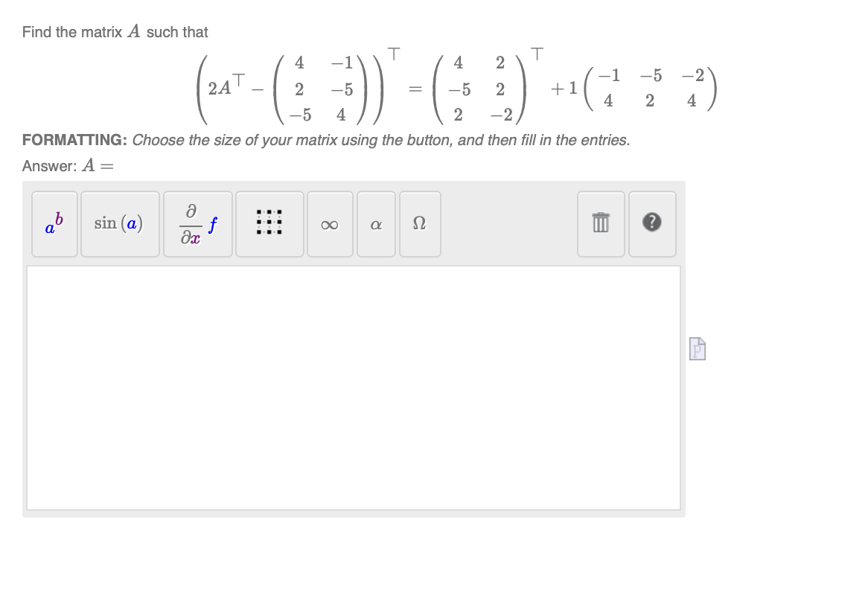This screenshot has width=868, height=606.
Task: Open the partial derivative calculus palette
Action: pos(198,224)
